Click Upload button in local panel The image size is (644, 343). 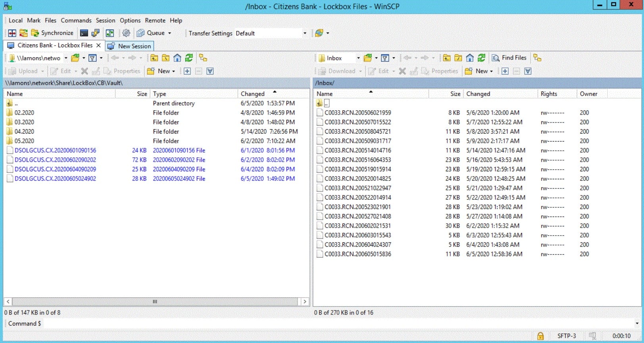[x=26, y=71]
